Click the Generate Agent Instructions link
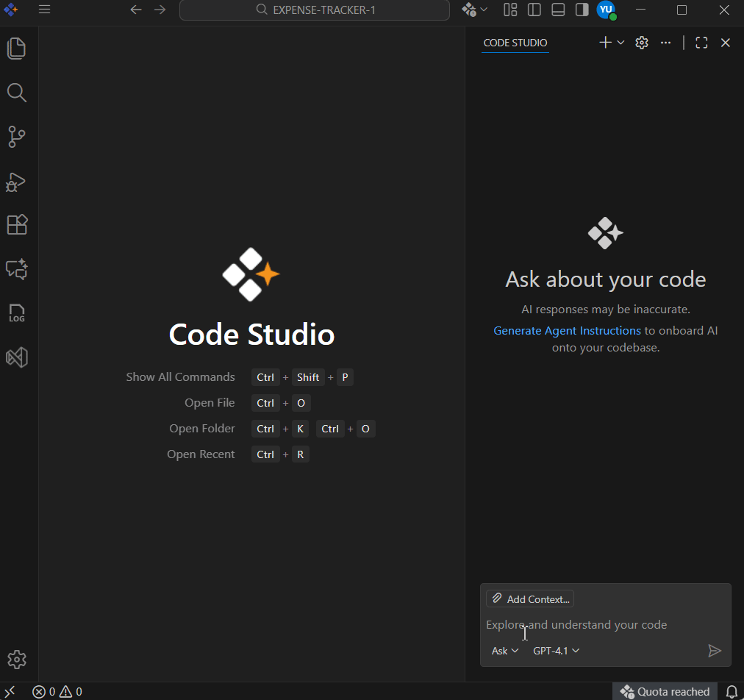Viewport: 744px width, 700px height. coord(567,331)
